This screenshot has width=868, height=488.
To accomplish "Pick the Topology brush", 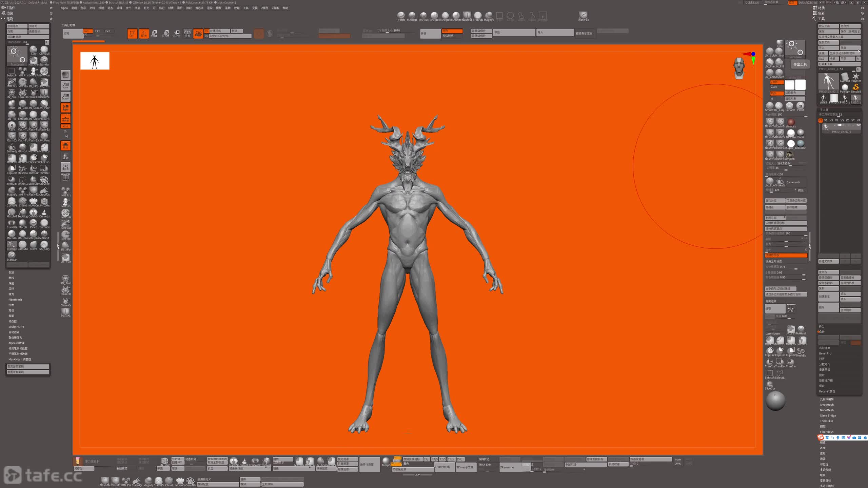I will click(23, 213).
